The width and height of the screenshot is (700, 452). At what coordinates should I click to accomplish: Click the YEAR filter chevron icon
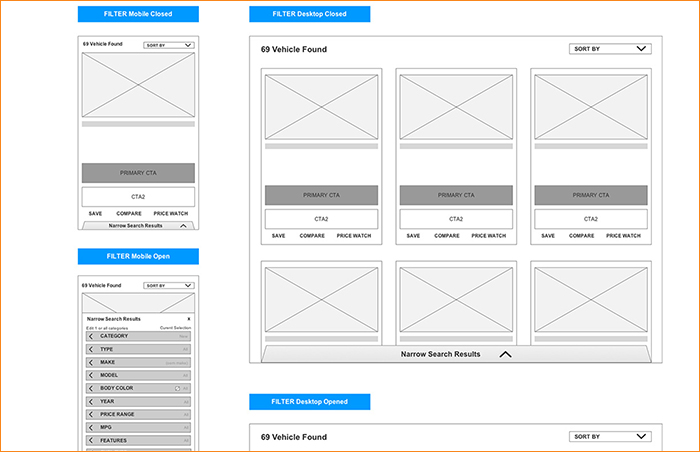click(x=91, y=401)
